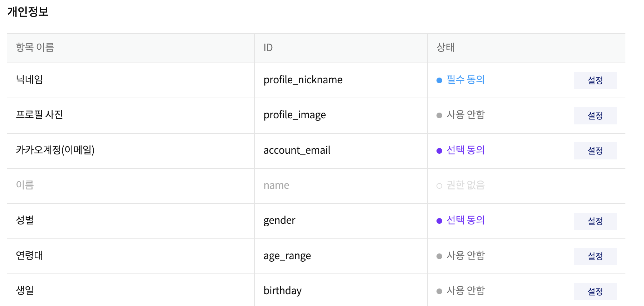Click 사용 안함 status for age_range

465,255
